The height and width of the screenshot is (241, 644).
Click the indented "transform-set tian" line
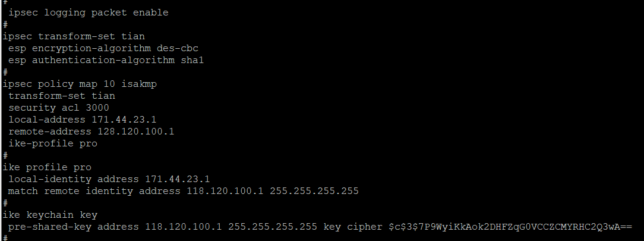click(x=62, y=96)
